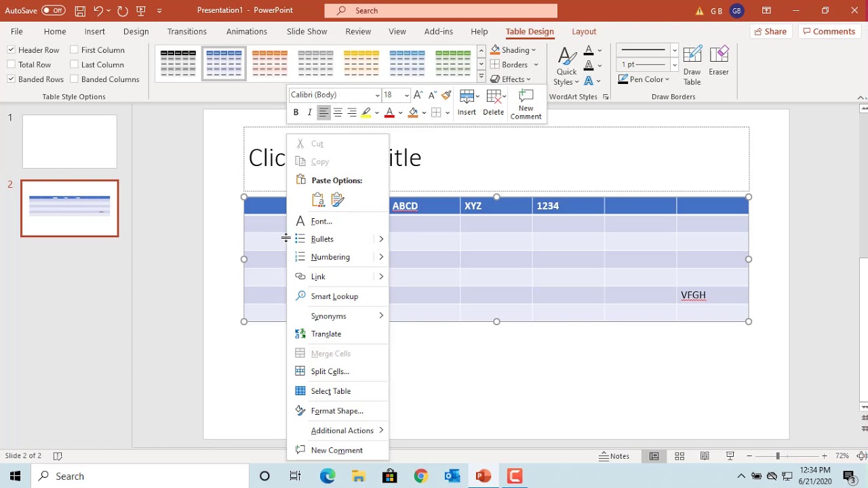Click the zoom slider in status bar
This screenshot has width=868, height=488.
[x=777, y=456]
